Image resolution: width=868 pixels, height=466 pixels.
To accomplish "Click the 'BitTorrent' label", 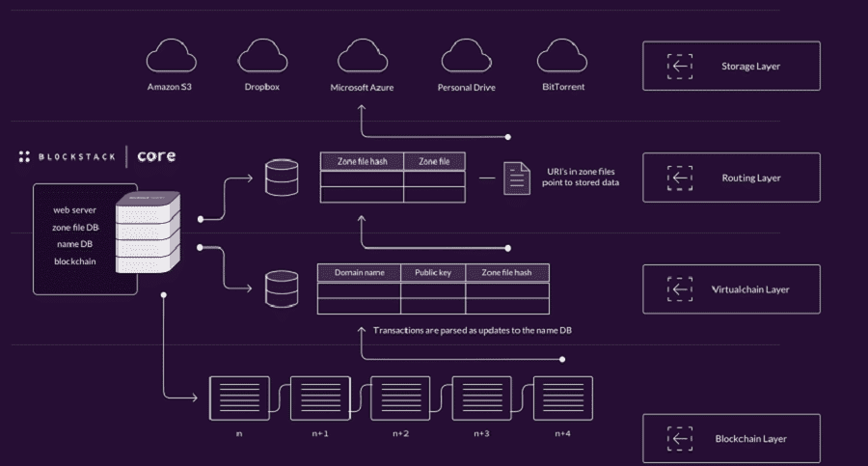I will pyautogui.click(x=563, y=87).
